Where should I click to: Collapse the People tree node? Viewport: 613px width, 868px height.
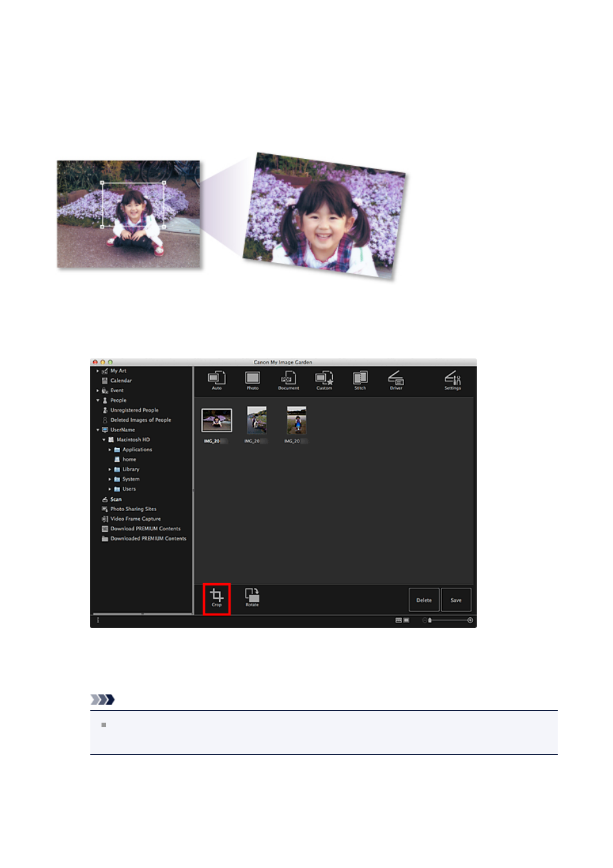tap(98, 401)
